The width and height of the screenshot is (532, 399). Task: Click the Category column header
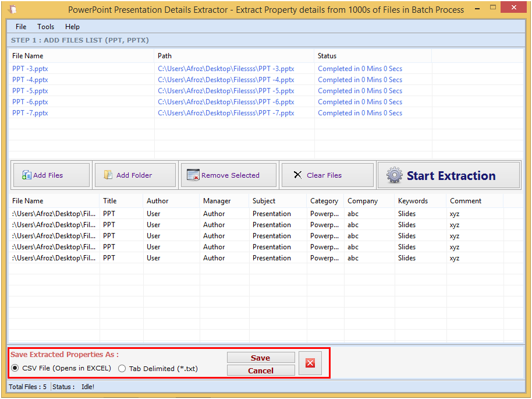click(324, 201)
